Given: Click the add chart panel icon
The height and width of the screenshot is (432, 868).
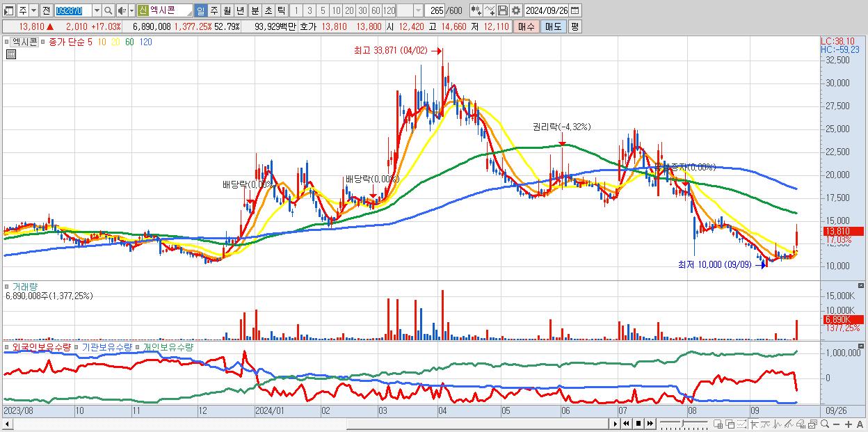Looking at the screenshot, I should point(718,424).
